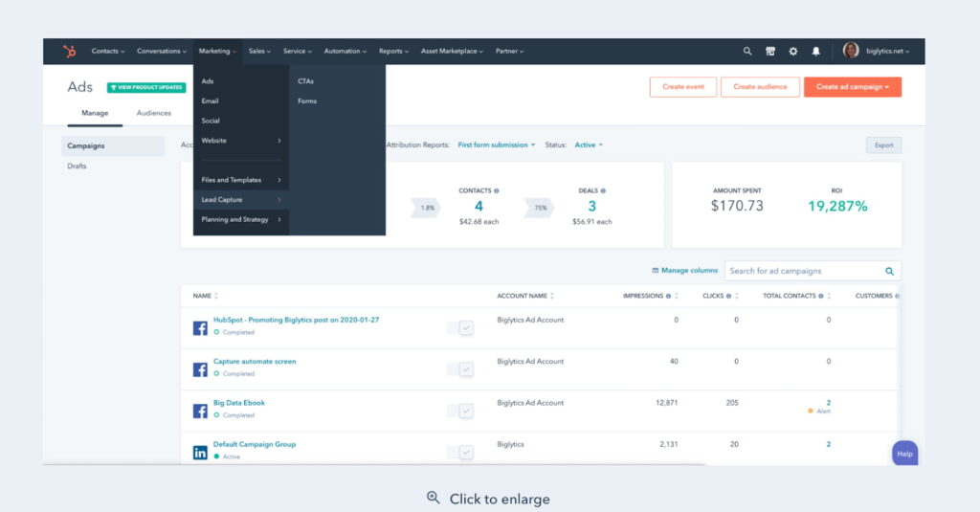
Task: Open the settings gear icon
Action: point(793,52)
